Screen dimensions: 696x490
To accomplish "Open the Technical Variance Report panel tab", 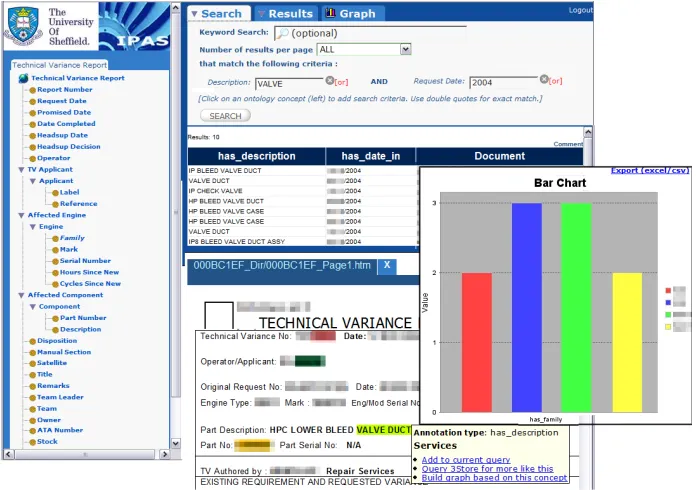I will tap(59, 65).
